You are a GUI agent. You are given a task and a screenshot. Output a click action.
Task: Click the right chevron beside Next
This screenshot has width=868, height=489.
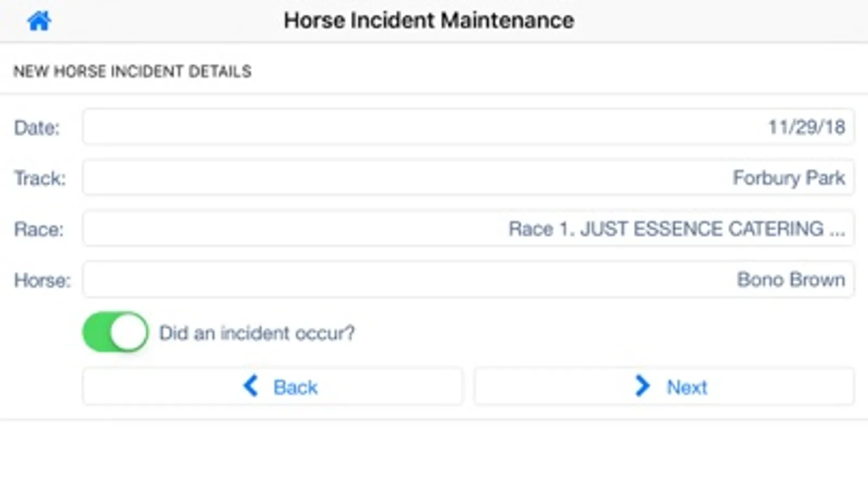point(642,386)
